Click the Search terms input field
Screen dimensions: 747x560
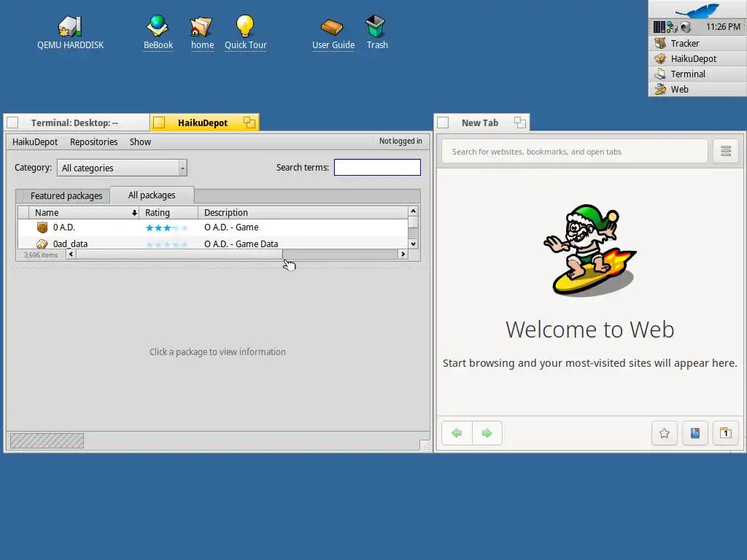(x=377, y=168)
